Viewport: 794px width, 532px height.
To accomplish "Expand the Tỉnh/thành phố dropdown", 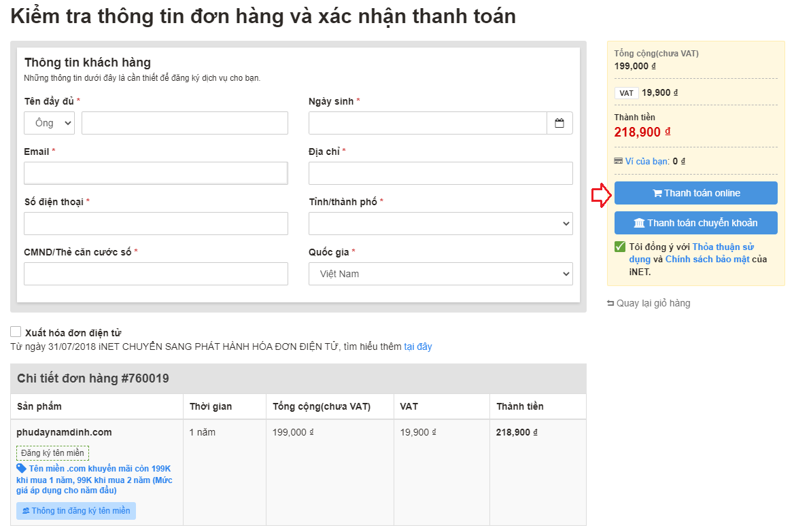I will click(441, 224).
